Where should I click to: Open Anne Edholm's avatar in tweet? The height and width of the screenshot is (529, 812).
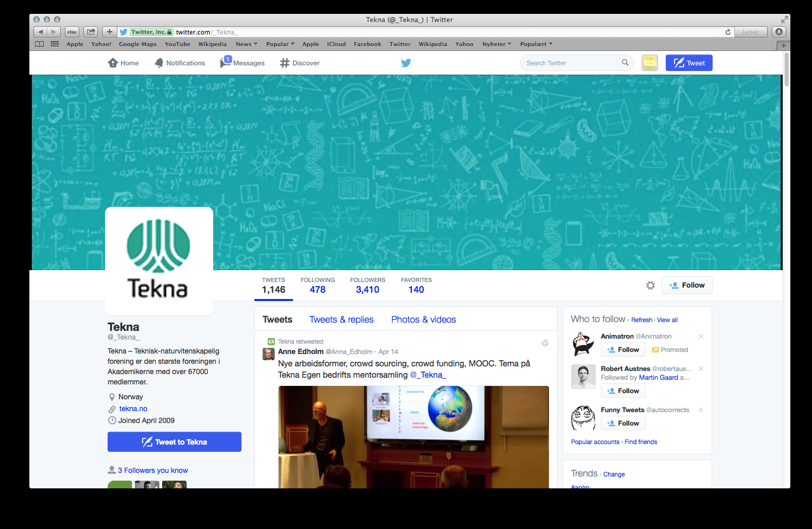point(269,354)
